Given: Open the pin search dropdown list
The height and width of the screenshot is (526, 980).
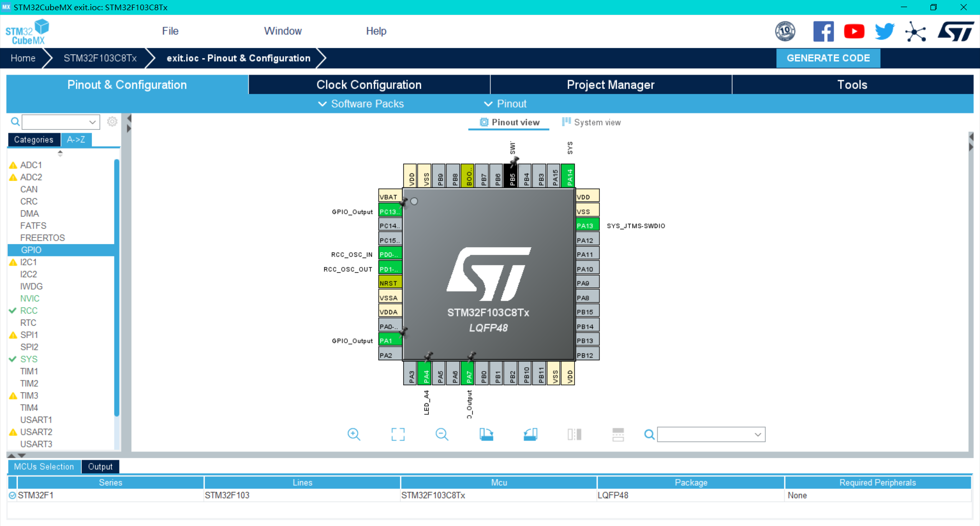Looking at the screenshot, I should point(757,435).
